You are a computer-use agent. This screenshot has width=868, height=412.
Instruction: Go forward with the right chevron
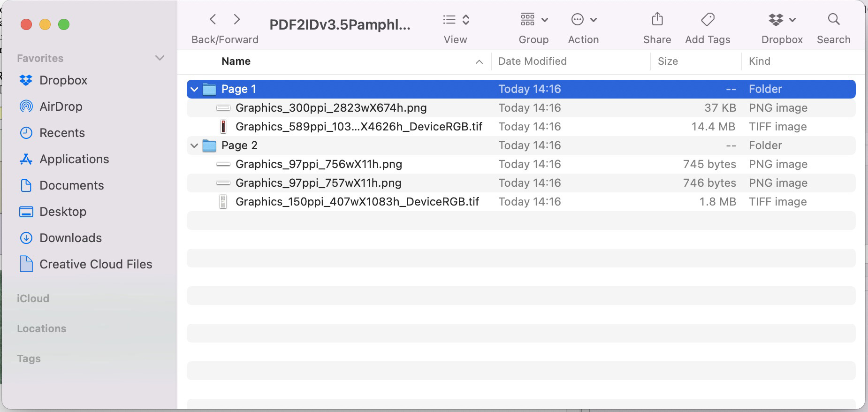pyautogui.click(x=237, y=19)
